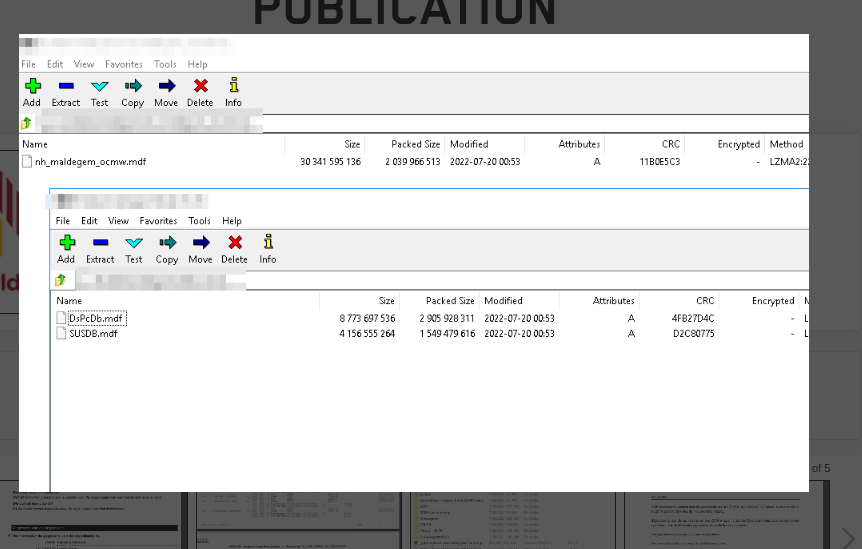The height and width of the screenshot is (549, 862).
Task: Open File menu in lower window
Action: (63, 221)
